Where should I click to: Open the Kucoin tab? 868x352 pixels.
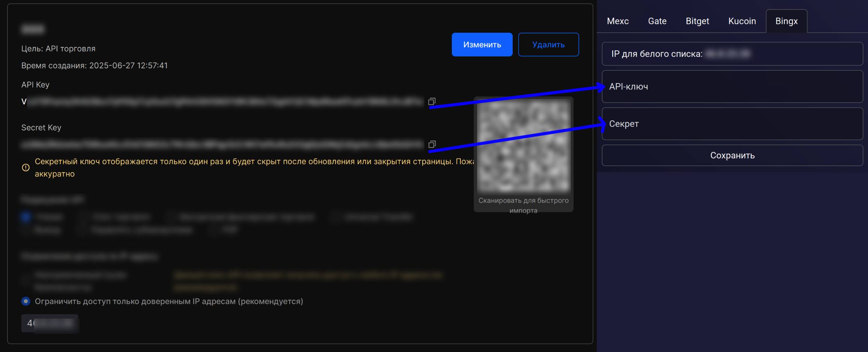pyautogui.click(x=742, y=21)
